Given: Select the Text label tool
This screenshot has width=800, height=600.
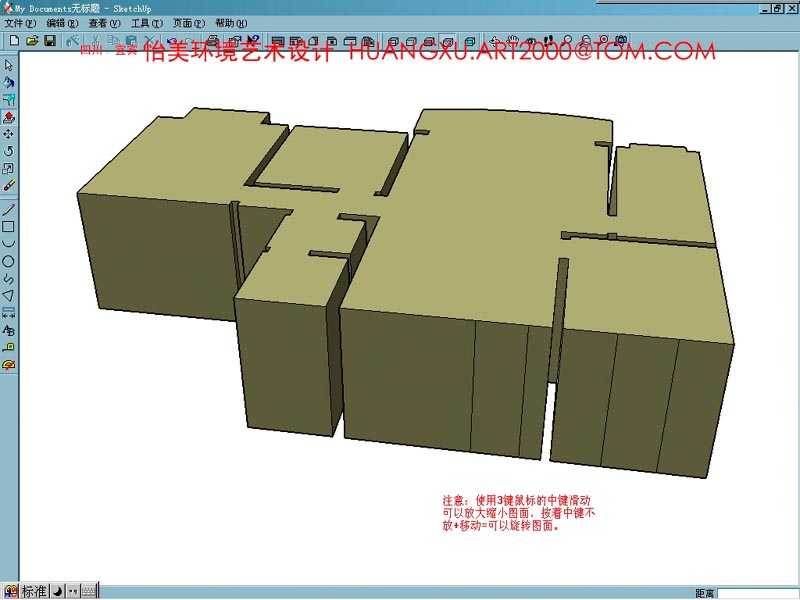Looking at the screenshot, I should point(9,330).
